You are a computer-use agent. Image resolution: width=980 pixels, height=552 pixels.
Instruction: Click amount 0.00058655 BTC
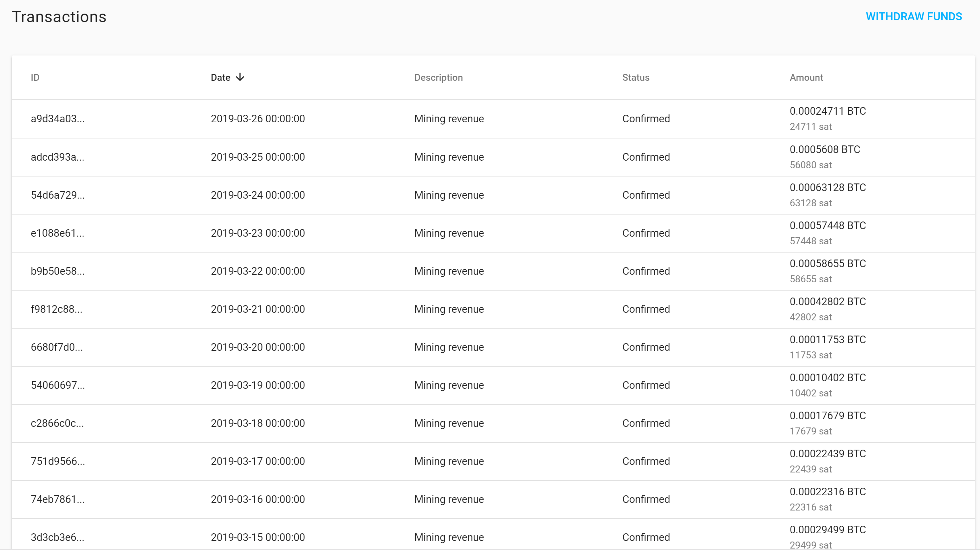pyautogui.click(x=827, y=263)
